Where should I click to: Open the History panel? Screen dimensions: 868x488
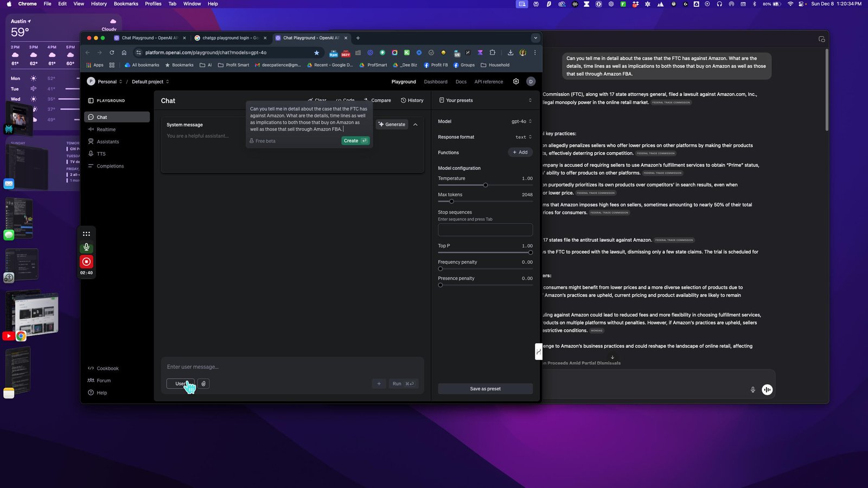click(x=412, y=100)
